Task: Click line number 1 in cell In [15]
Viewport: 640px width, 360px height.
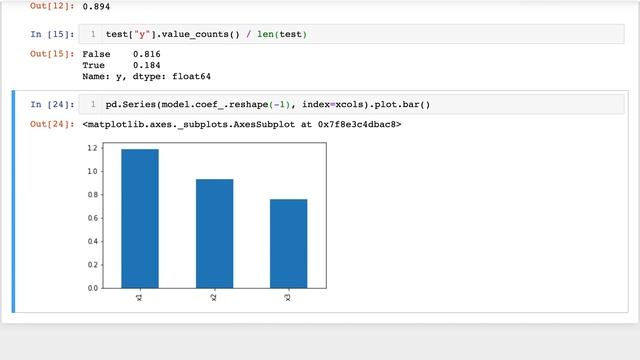Action: [93, 34]
